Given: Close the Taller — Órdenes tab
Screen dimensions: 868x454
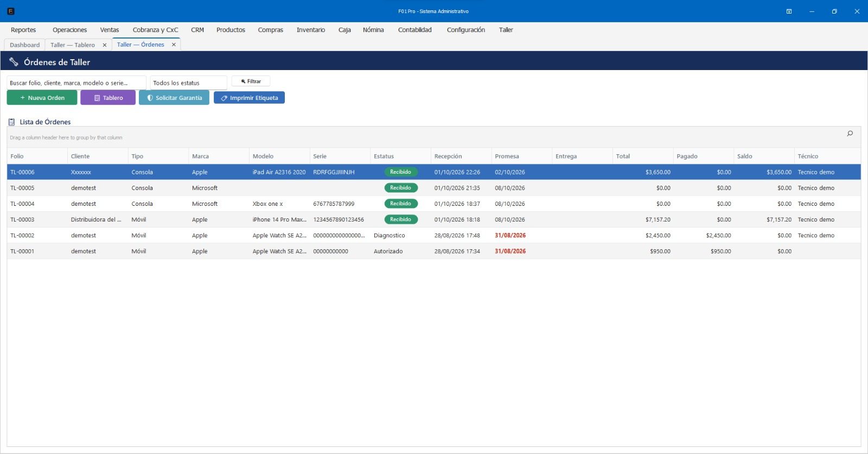Looking at the screenshot, I should point(174,45).
